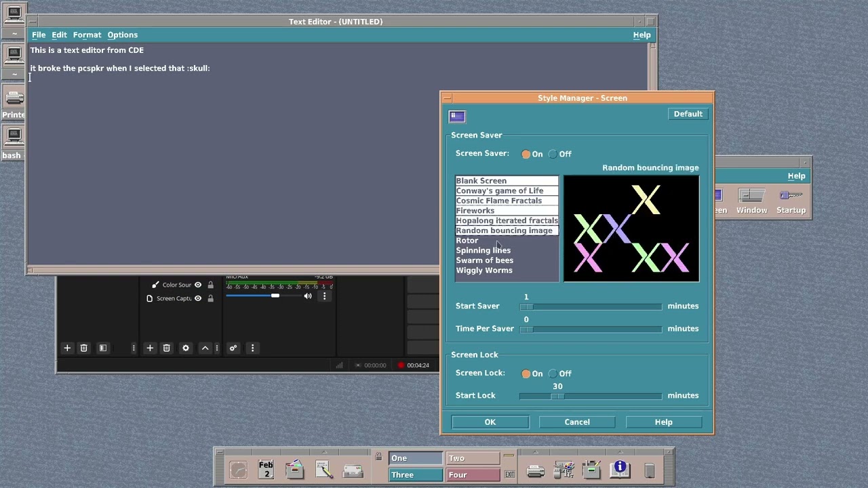Screen dimensions: 868x488
Task: Switch to workspace Two
Action: point(473,458)
